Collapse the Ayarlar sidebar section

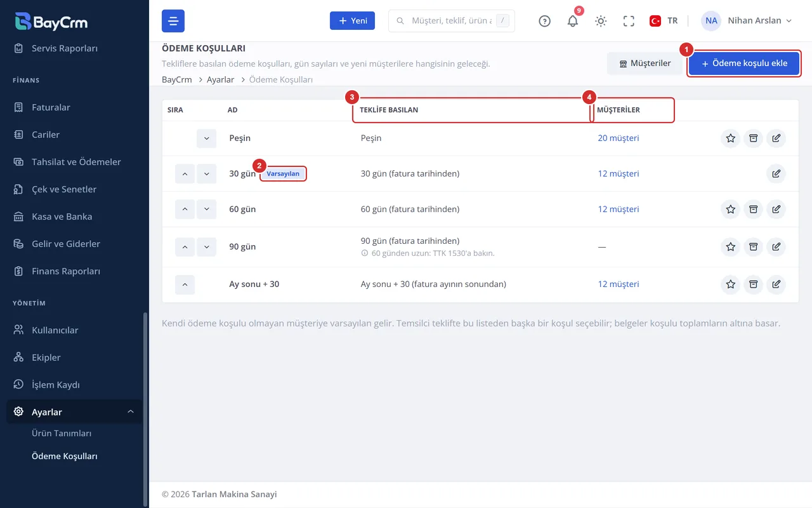click(x=74, y=412)
